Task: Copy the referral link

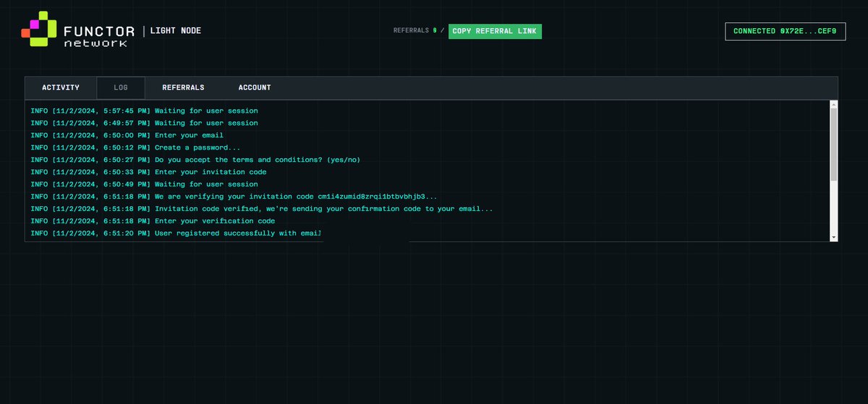Action: pyautogui.click(x=495, y=31)
